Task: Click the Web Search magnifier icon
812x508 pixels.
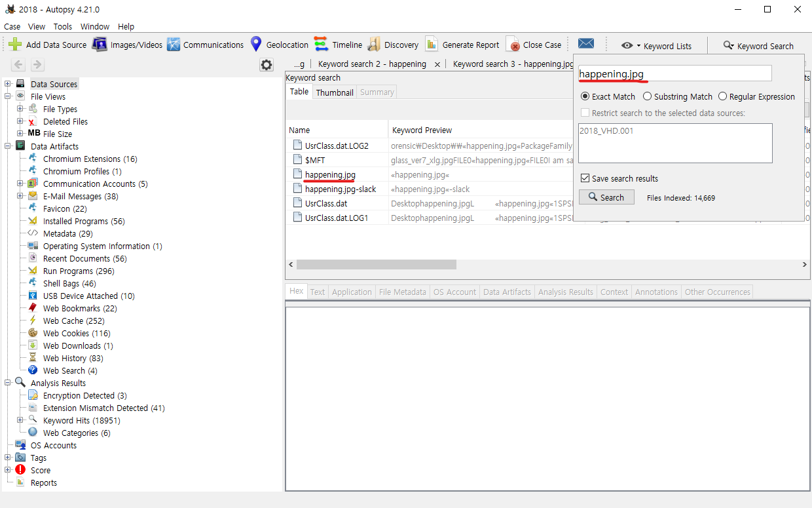Action: coord(32,370)
